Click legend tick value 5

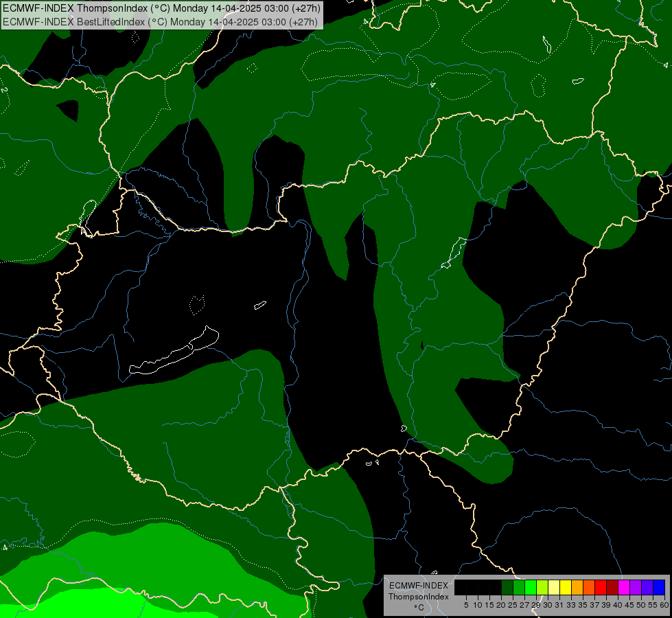tap(466, 605)
